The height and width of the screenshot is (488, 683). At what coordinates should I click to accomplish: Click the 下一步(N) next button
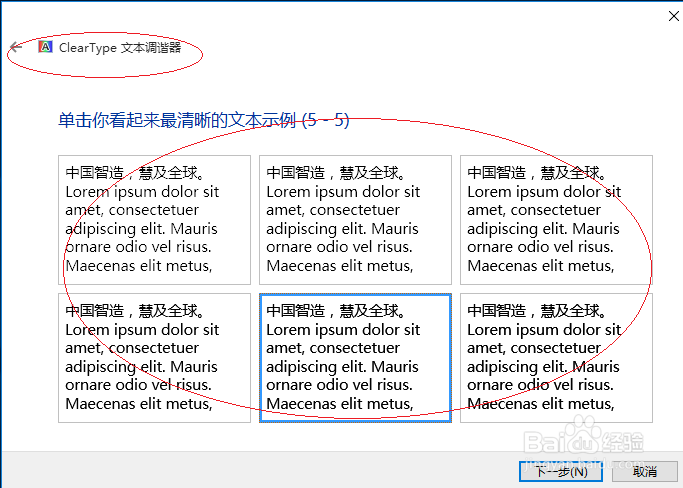pos(561,471)
